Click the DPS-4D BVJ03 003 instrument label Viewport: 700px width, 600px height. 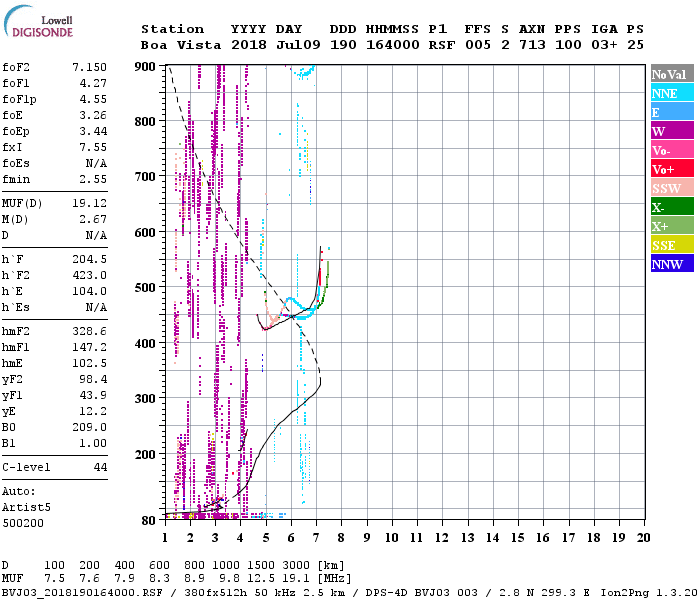[x=421, y=593]
